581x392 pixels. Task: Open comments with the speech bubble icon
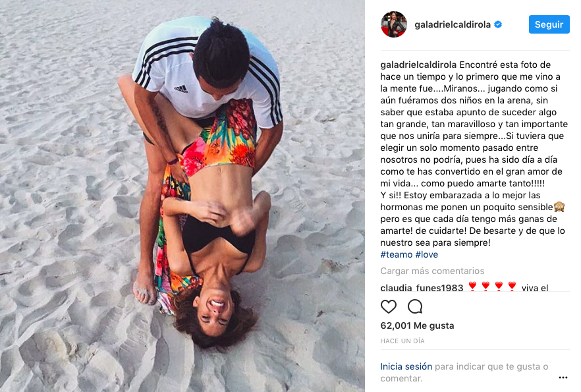pyautogui.click(x=415, y=307)
